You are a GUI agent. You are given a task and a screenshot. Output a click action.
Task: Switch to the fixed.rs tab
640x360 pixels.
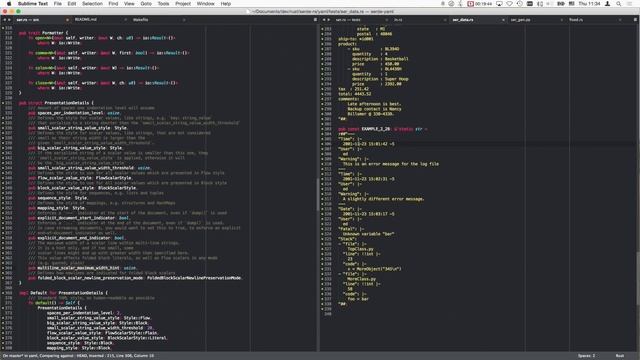pos(576,20)
